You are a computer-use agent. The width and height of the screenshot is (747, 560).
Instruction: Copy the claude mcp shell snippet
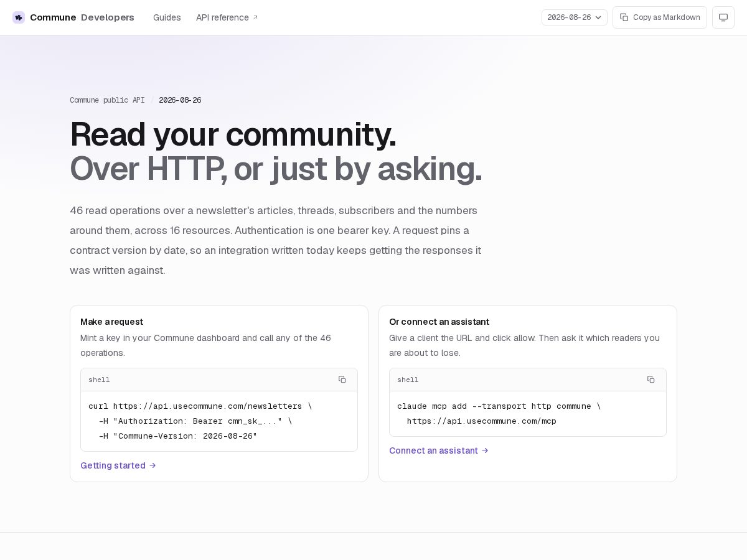click(651, 380)
